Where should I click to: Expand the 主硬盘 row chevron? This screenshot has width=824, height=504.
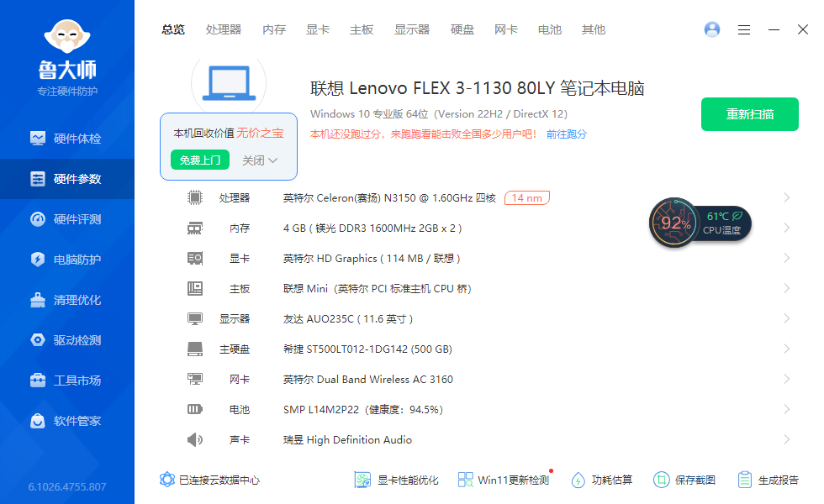point(787,349)
